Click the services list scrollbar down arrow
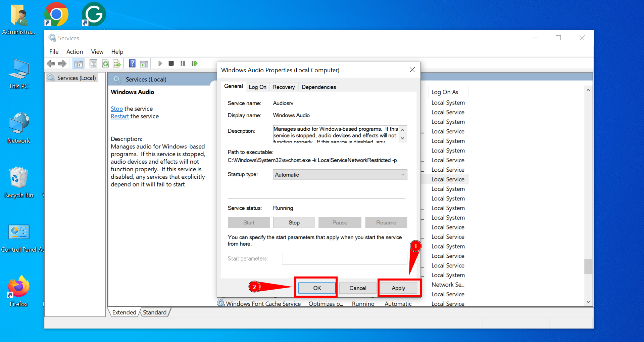644x342 pixels. click(588, 302)
